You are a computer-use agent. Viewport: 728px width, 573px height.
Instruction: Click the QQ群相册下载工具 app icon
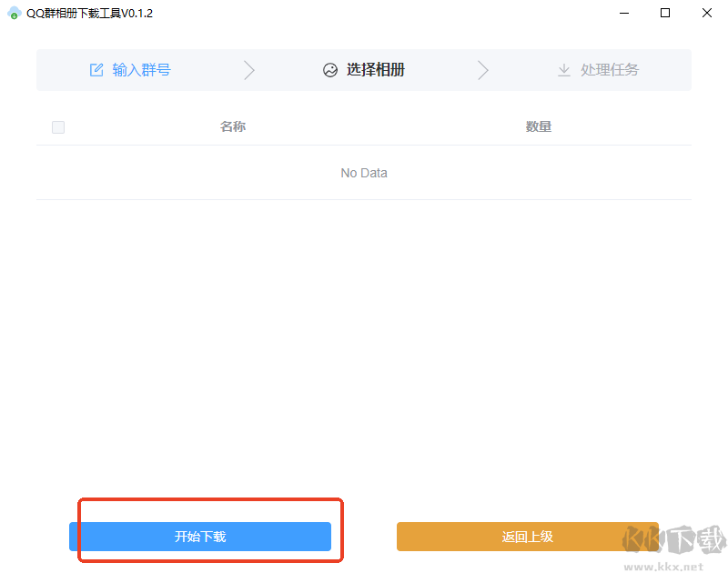coord(14,14)
